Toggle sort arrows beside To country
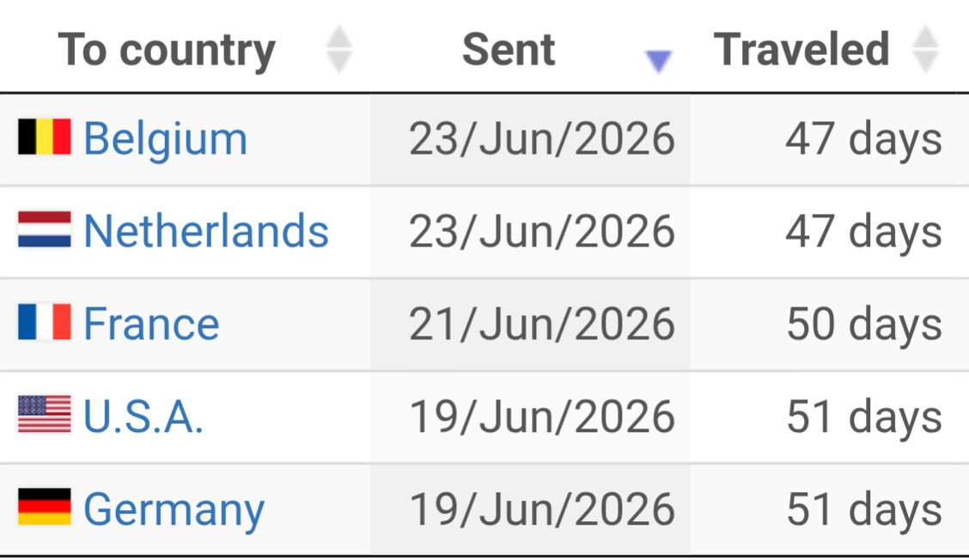Screen dimensions: 969x560 coord(339,50)
